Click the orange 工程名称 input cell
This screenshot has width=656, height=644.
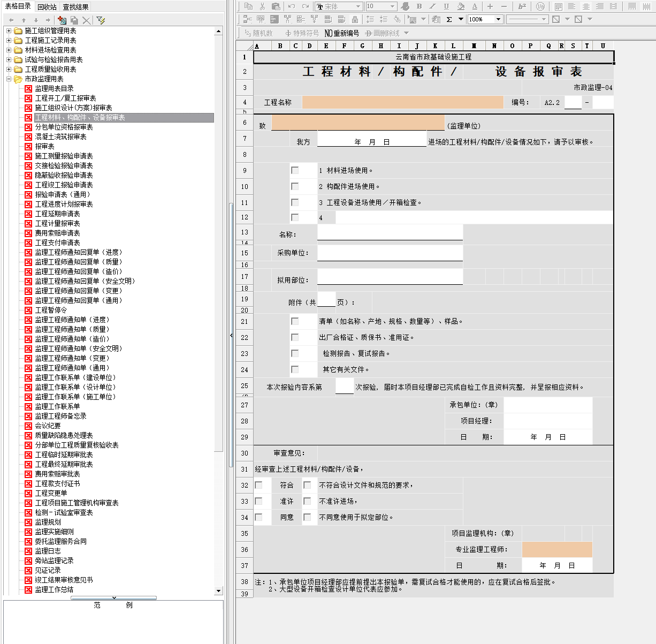pyautogui.click(x=402, y=102)
